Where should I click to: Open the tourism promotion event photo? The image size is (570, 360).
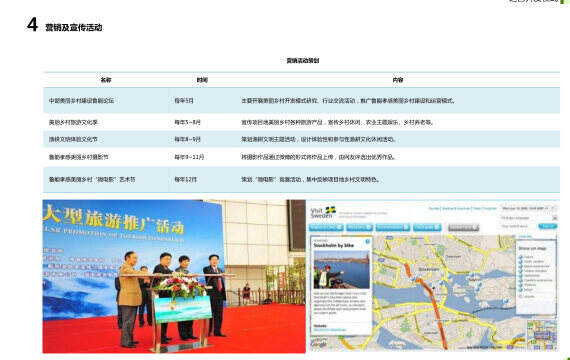point(174,276)
